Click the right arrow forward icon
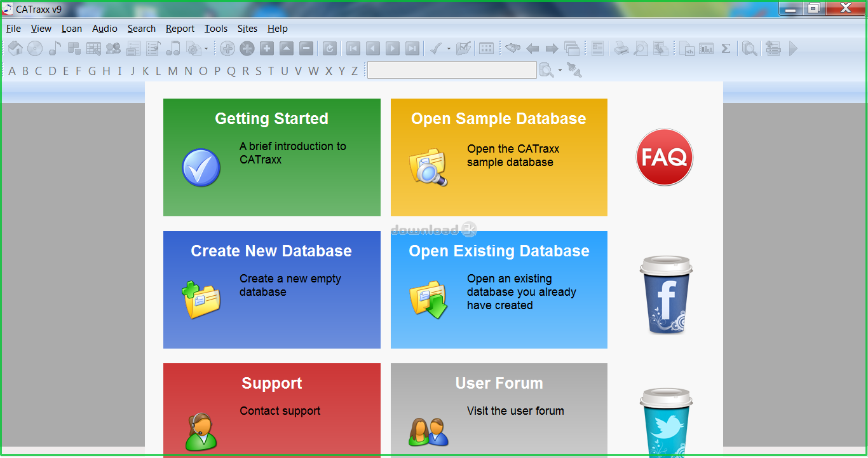The image size is (868, 458). tap(552, 48)
